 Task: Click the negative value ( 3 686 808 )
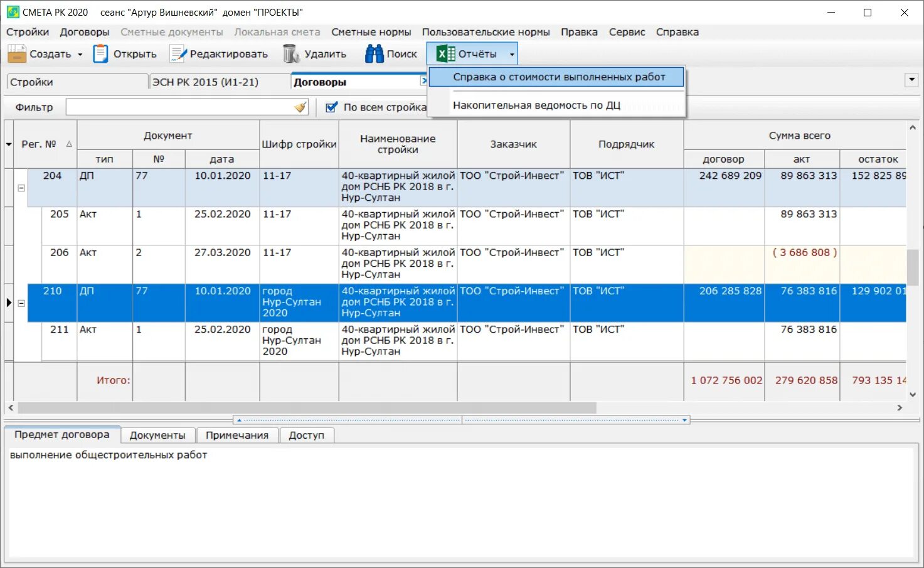point(805,252)
